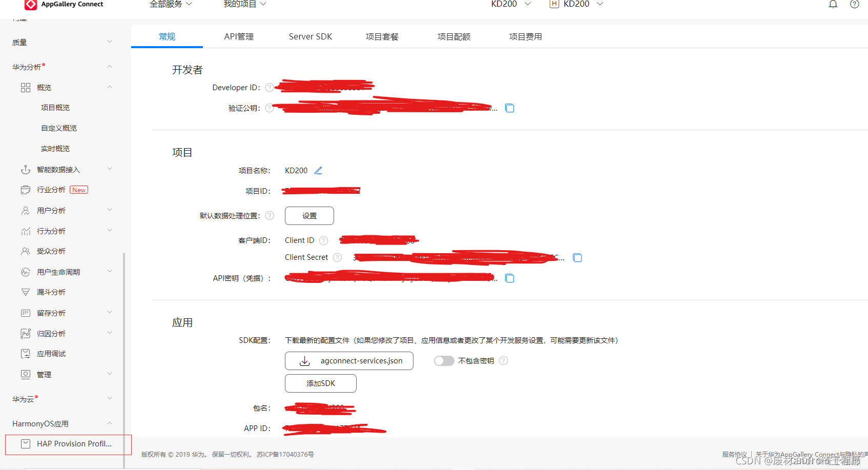Click the 用户分析 person icon
Screen dimensions: 868x470
26,211
